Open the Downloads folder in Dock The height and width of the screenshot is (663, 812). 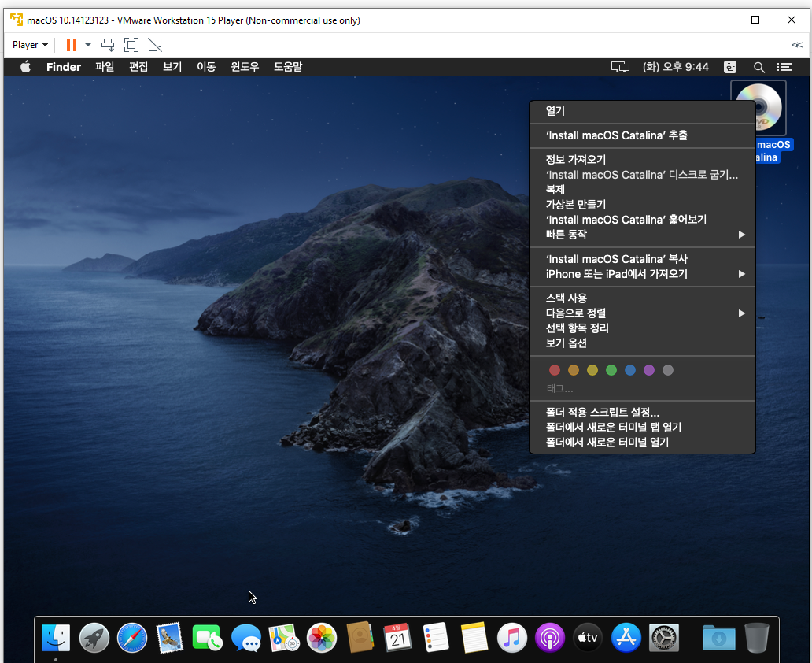click(719, 638)
